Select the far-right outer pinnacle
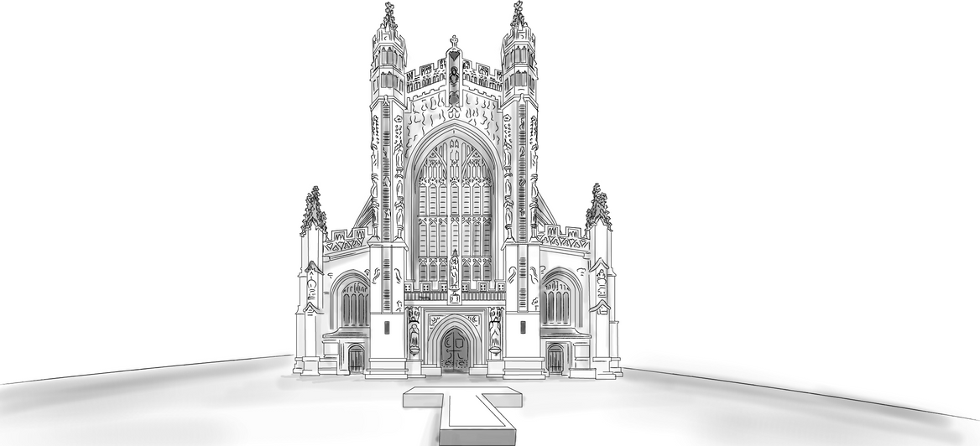 tap(598, 206)
